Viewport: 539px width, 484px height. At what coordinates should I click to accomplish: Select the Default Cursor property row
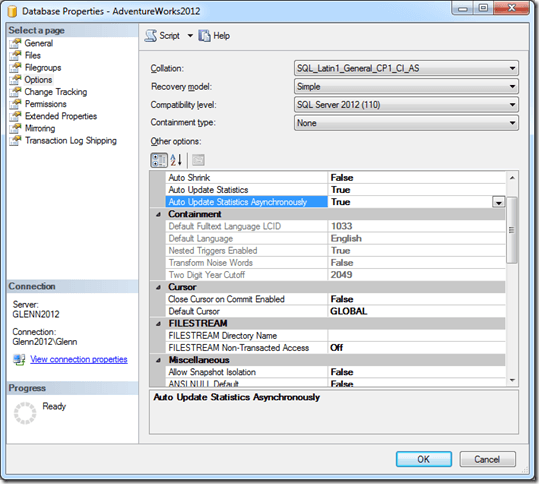(335, 311)
